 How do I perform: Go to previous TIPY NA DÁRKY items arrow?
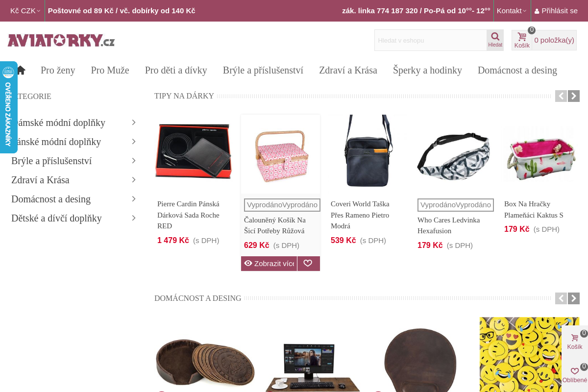(561, 96)
